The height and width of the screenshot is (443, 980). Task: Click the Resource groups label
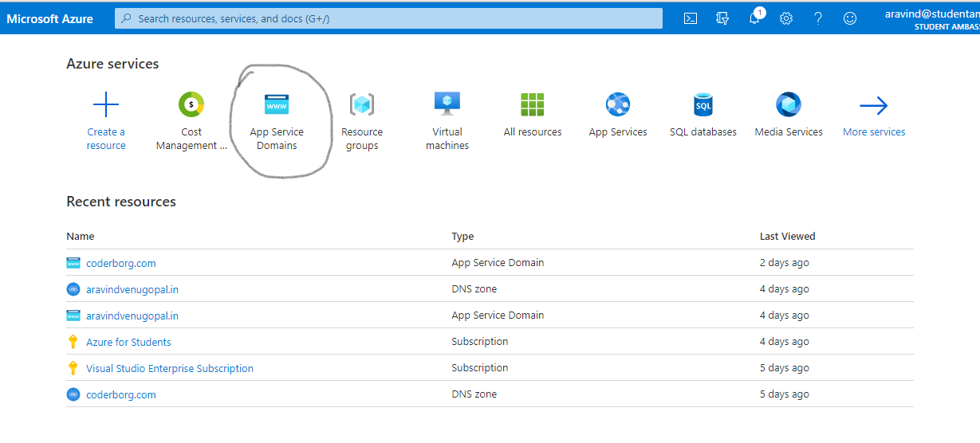[362, 139]
